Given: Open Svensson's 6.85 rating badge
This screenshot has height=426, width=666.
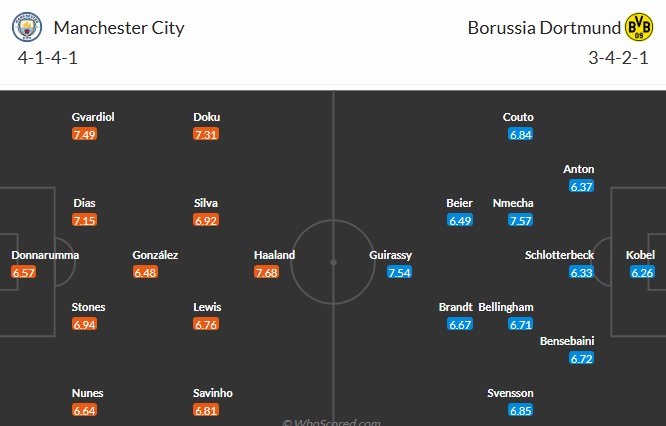Looking at the screenshot, I should coord(520,410).
